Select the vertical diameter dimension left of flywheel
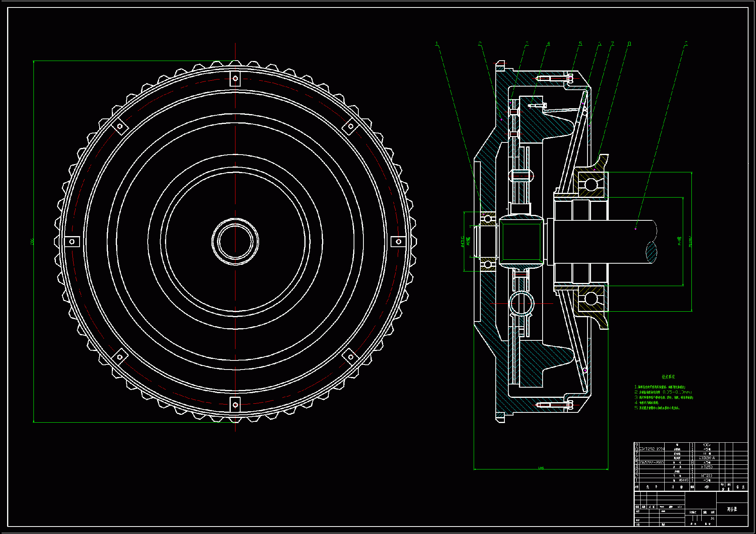The width and height of the screenshot is (756, 534). click(32, 241)
